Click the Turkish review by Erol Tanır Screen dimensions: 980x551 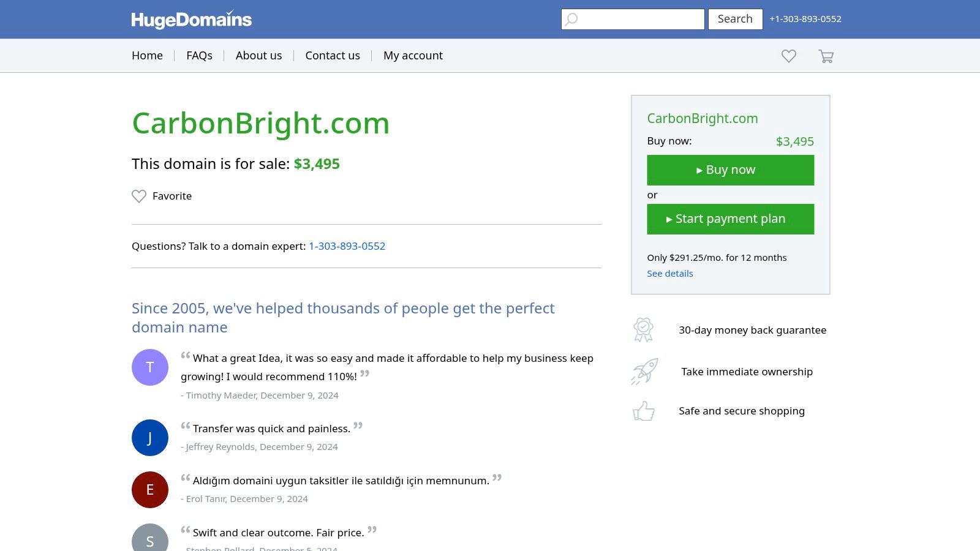[341, 481]
